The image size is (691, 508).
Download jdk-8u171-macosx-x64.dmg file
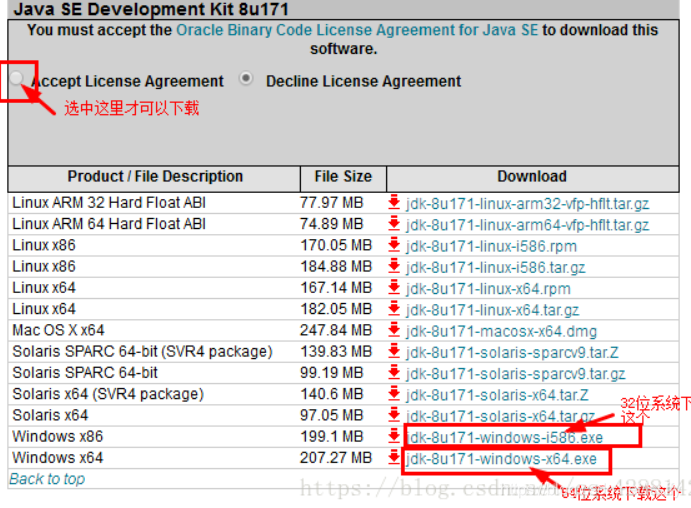[502, 331]
